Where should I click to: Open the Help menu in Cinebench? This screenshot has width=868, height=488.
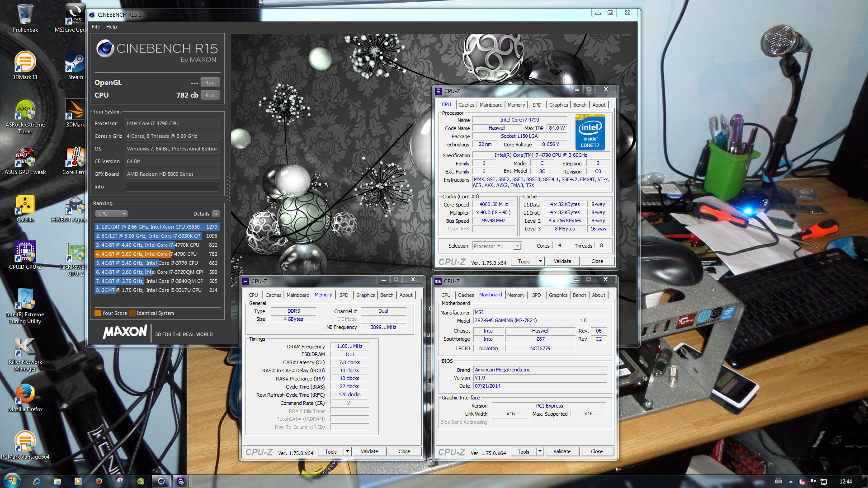click(112, 27)
